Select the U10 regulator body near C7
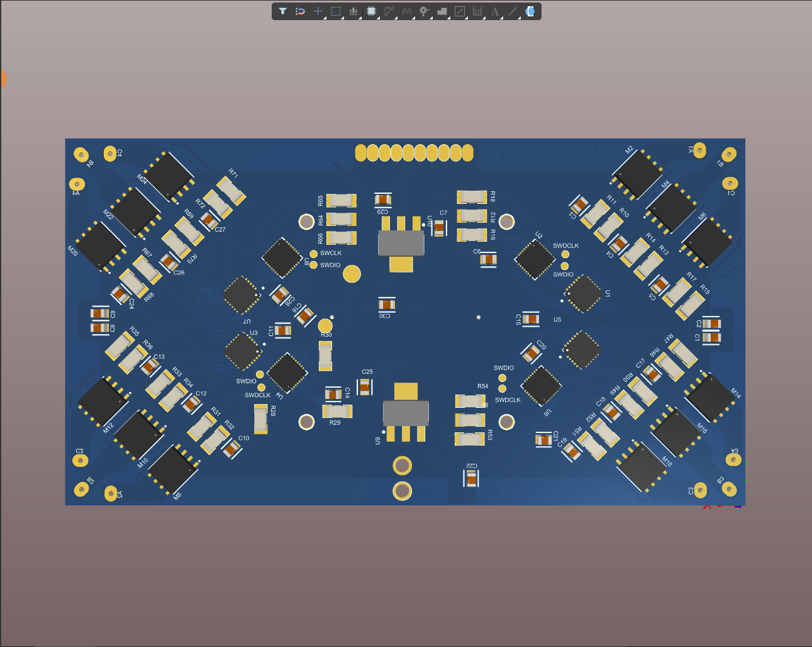 [401, 243]
